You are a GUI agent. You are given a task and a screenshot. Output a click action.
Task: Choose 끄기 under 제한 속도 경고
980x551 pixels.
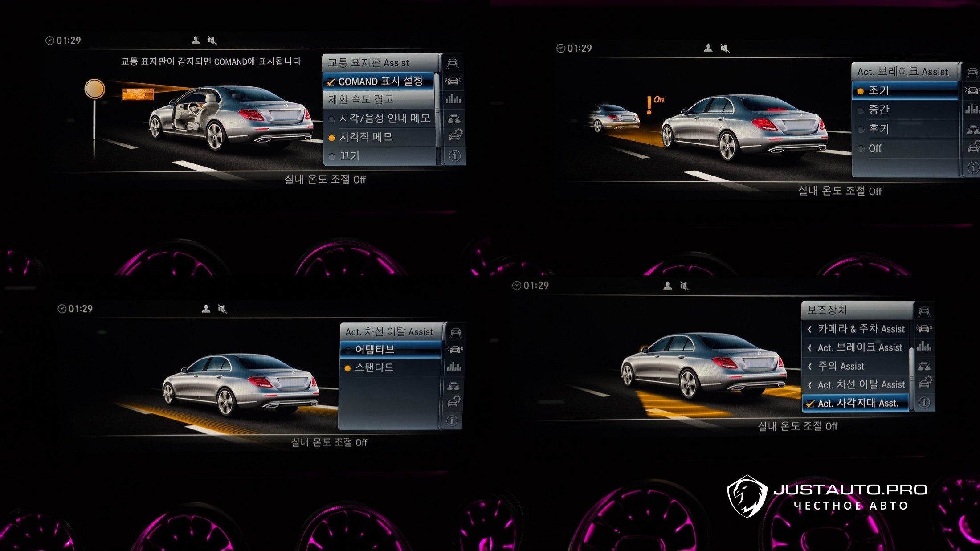349,156
